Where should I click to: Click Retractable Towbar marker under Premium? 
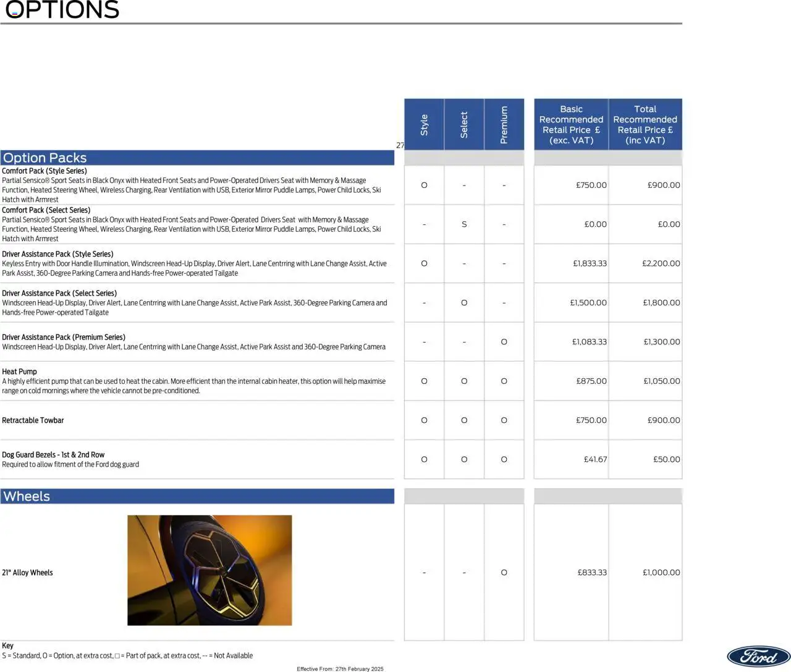(x=504, y=420)
